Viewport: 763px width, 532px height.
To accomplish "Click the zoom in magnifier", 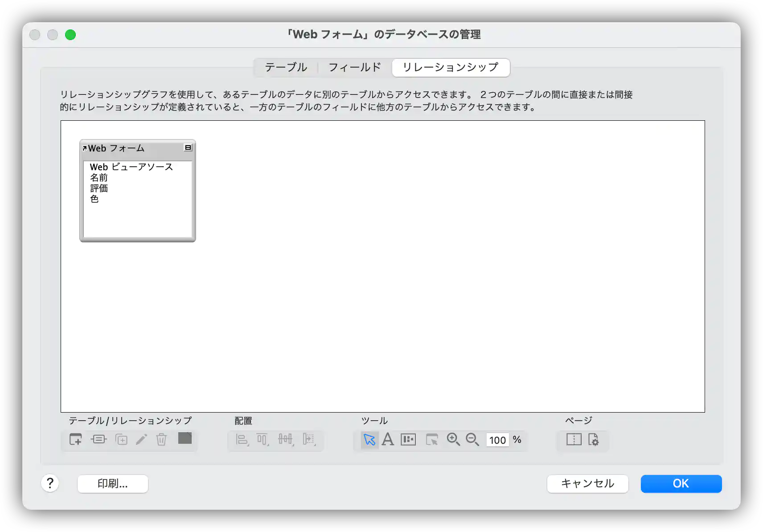I will pyautogui.click(x=453, y=439).
